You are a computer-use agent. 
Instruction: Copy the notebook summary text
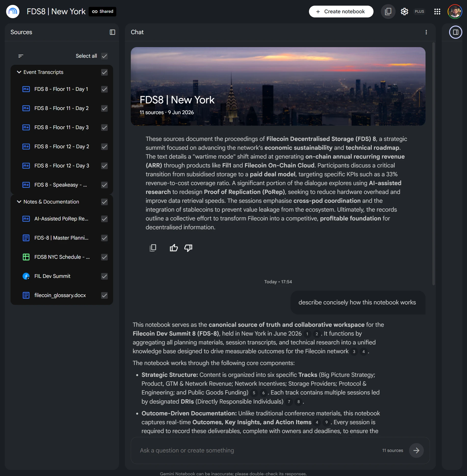click(x=153, y=248)
